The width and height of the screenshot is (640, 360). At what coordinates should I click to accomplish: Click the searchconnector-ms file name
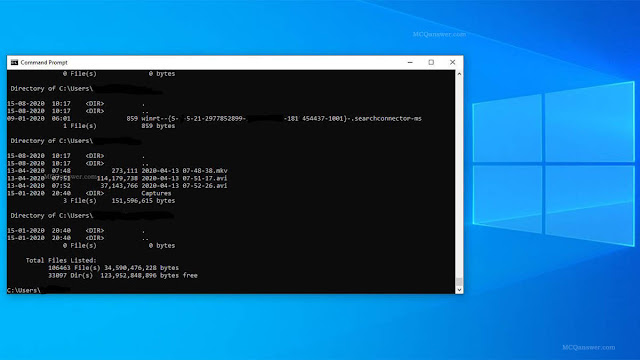[281, 118]
